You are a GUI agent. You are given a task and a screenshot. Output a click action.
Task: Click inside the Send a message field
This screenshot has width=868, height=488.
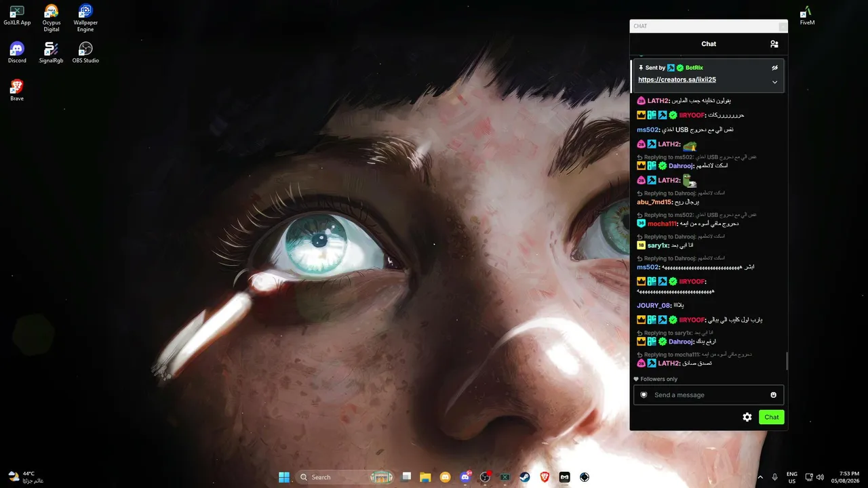click(x=709, y=395)
